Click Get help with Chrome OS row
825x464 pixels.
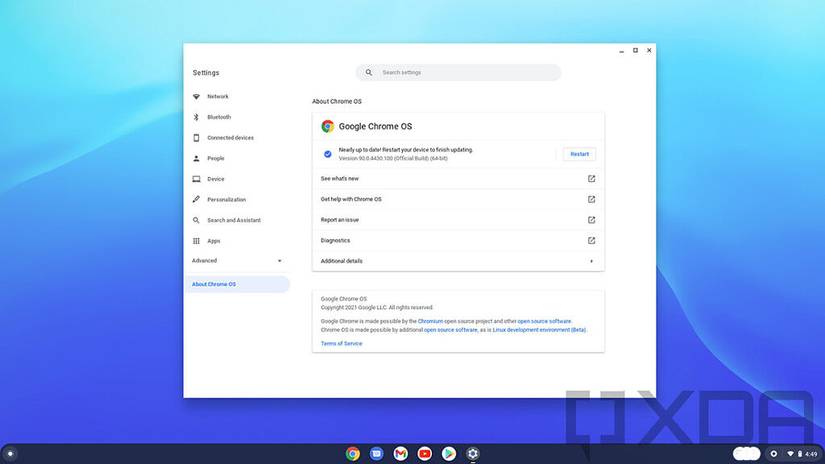coord(458,199)
